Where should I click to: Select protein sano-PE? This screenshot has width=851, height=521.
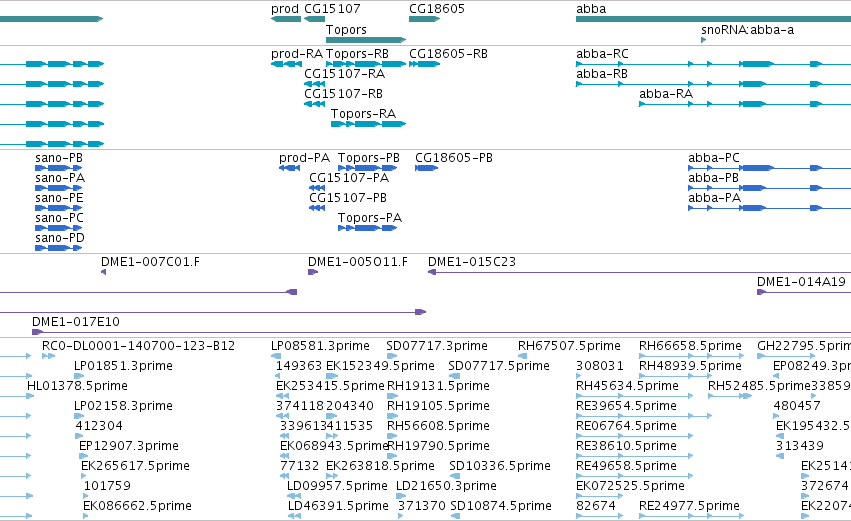(x=59, y=208)
